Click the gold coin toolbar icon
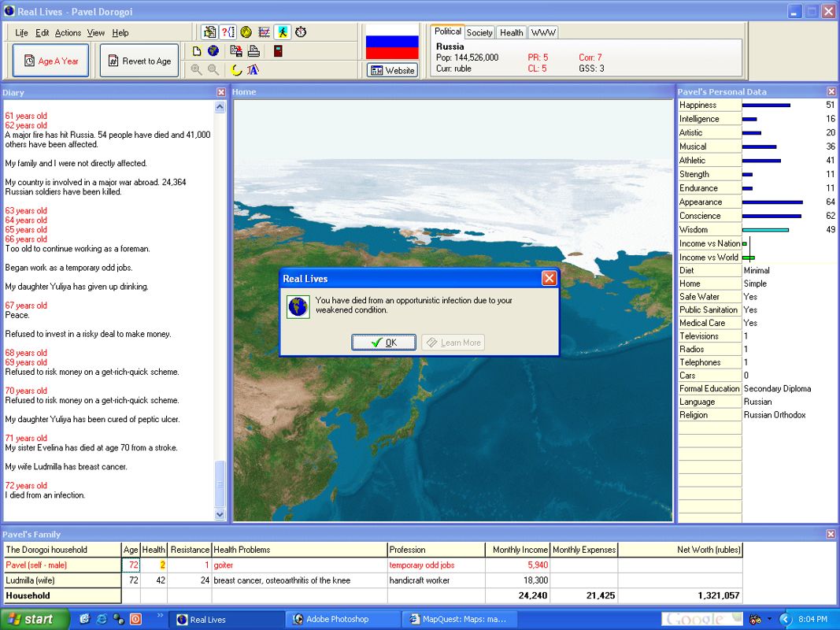This screenshot has height=630, width=840. pyautogui.click(x=246, y=32)
